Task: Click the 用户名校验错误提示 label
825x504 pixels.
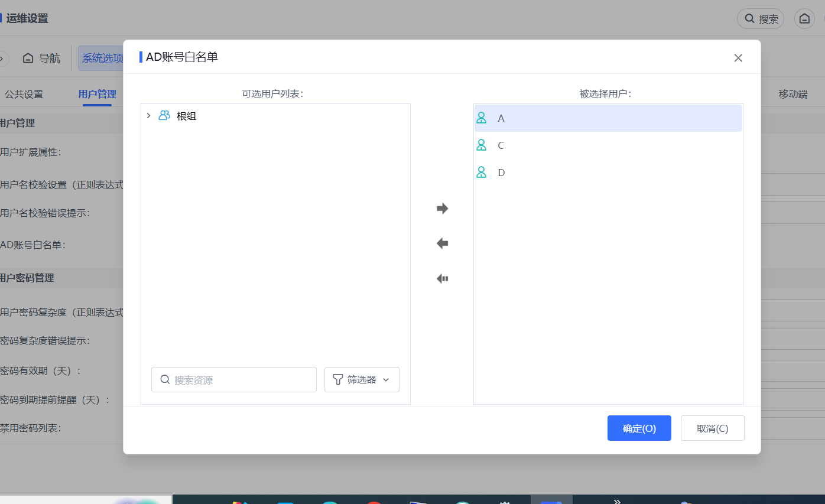Action: [x=45, y=213]
